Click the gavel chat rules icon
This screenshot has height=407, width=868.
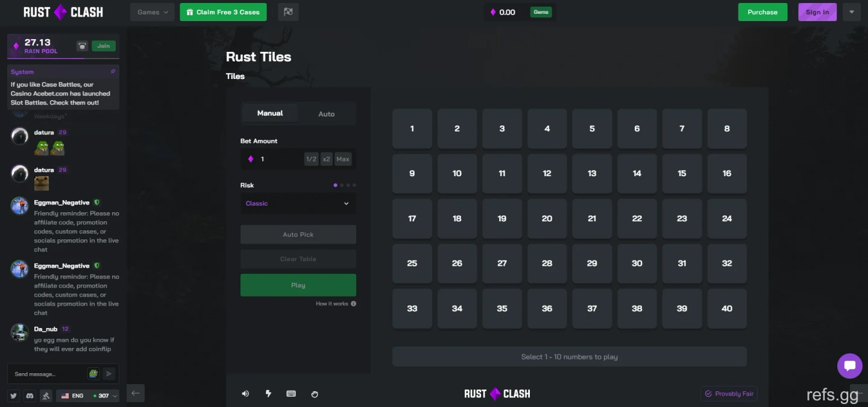(x=46, y=396)
